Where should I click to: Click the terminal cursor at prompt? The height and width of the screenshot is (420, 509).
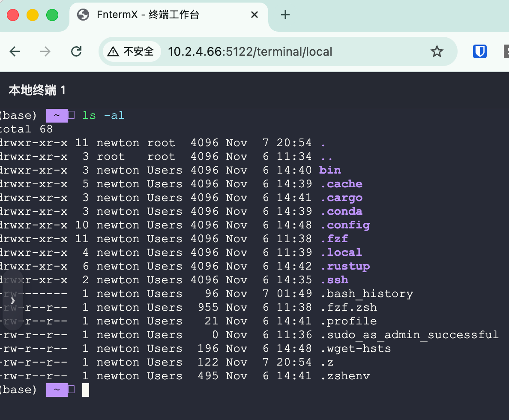(85, 390)
